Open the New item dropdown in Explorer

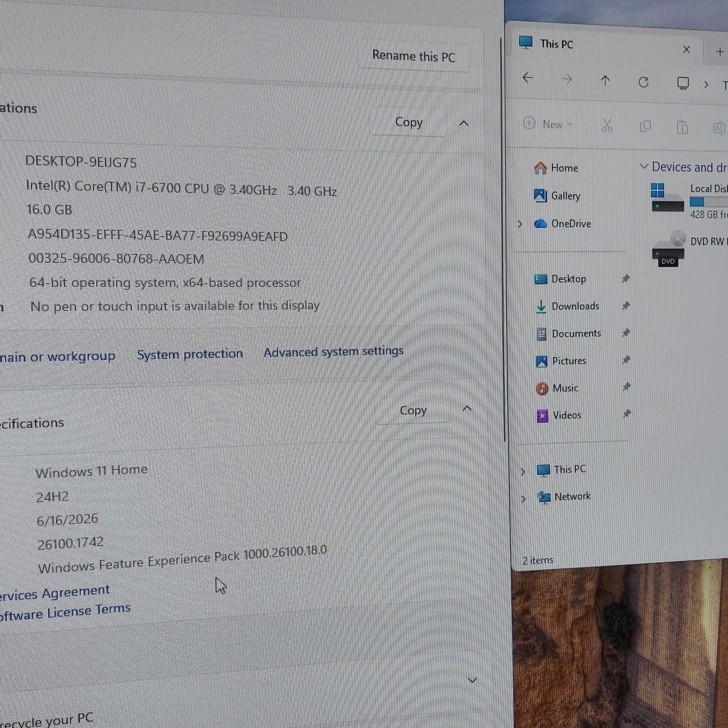(x=548, y=124)
